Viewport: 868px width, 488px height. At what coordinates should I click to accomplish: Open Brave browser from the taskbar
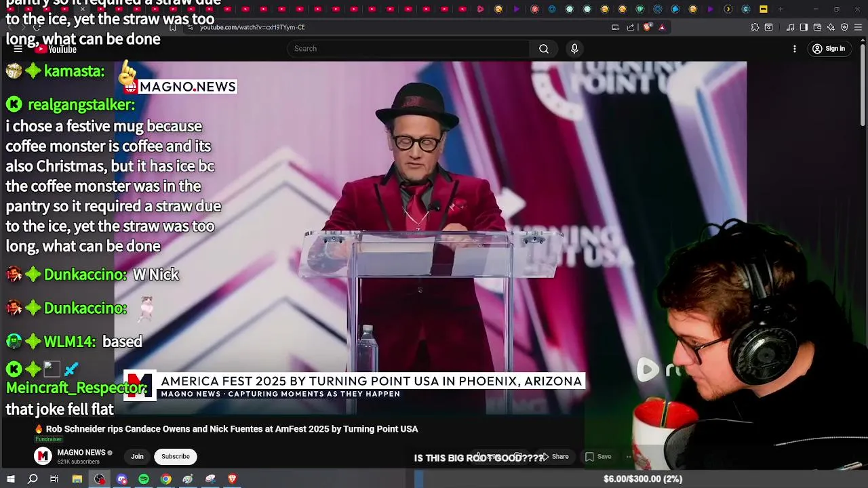tap(232, 479)
